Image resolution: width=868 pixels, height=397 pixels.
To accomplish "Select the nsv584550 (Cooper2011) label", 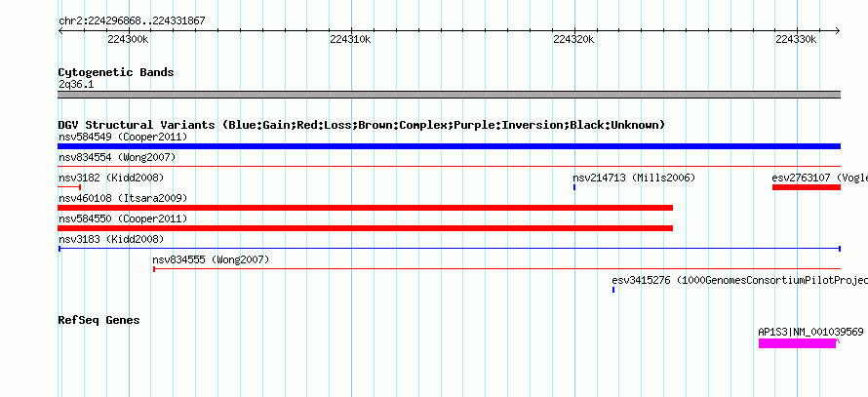I will point(123,218).
